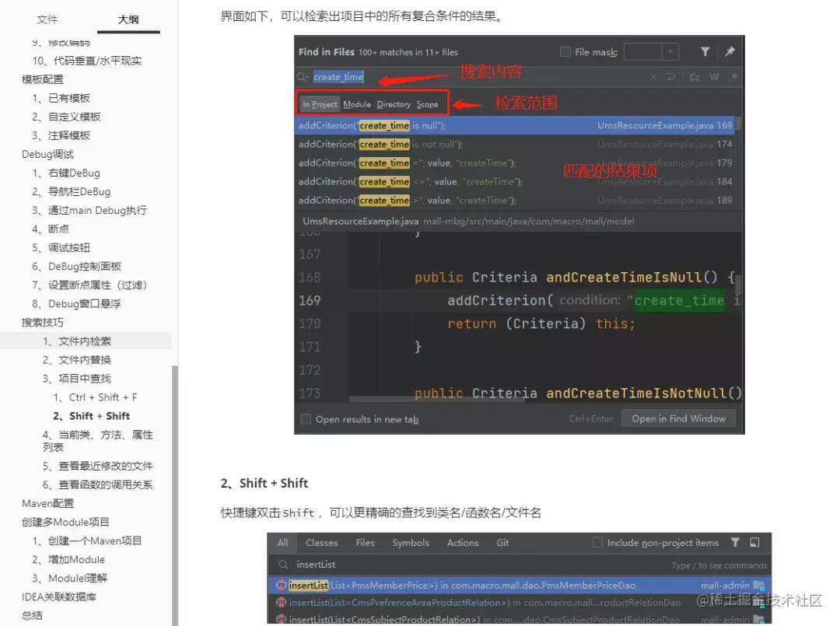Viewport: 840px width, 626px height.
Task: Open search history via the arrow icon
Action: click(669, 76)
